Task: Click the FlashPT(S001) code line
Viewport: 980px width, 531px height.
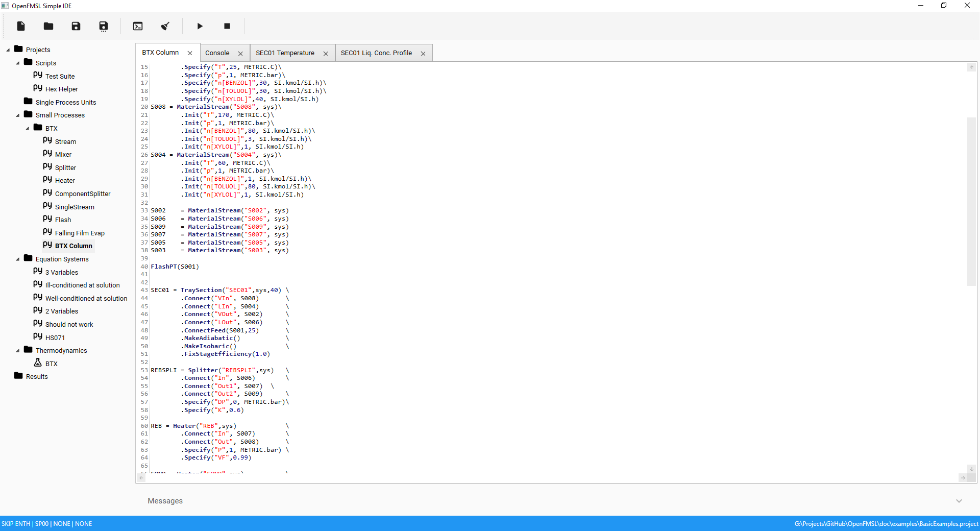Action: 175,267
